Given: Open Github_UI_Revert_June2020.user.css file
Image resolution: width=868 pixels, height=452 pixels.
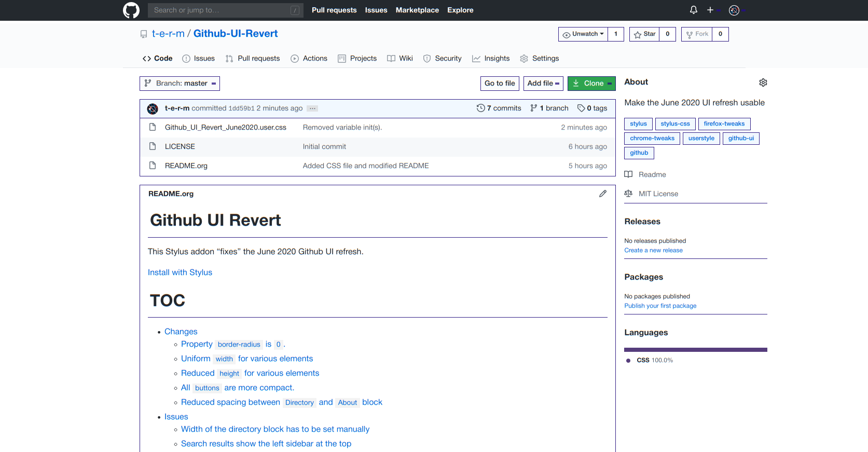Looking at the screenshot, I should coord(226,128).
